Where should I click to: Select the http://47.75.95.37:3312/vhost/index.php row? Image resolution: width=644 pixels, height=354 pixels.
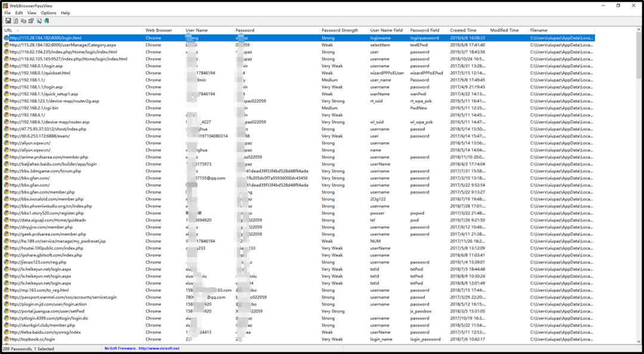(x=299, y=129)
